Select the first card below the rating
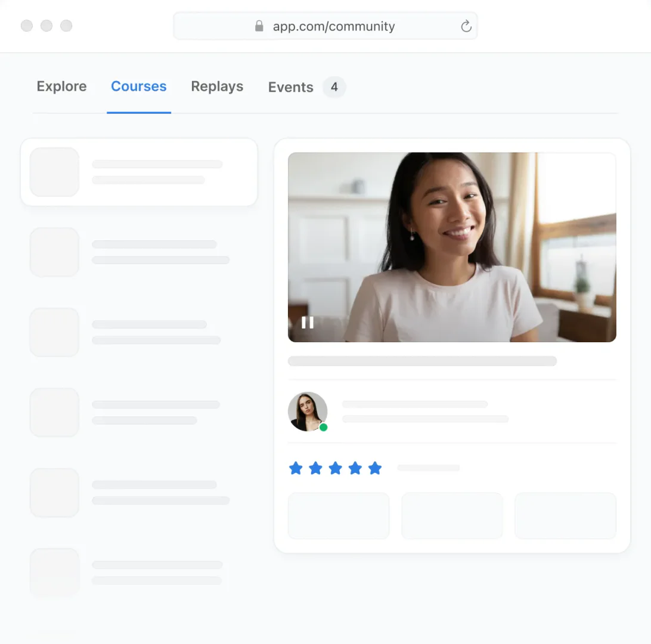The image size is (651, 644). coord(339,516)
